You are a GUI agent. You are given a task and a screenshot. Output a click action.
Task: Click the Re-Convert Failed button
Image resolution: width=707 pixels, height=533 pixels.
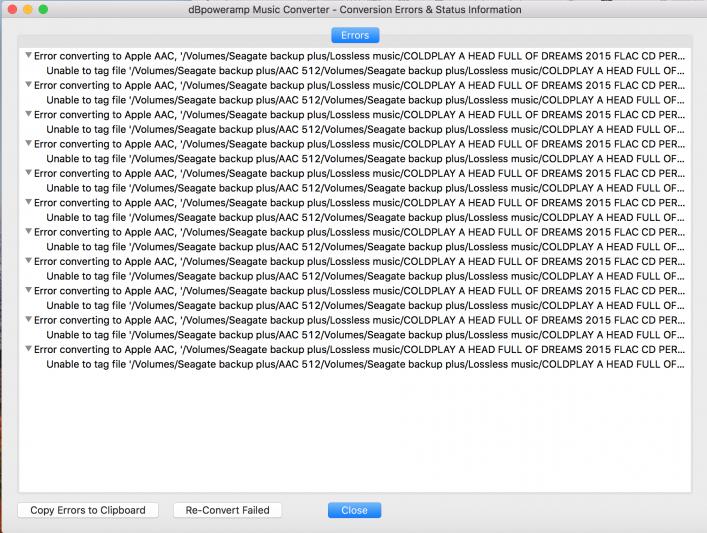click(228, 510)
